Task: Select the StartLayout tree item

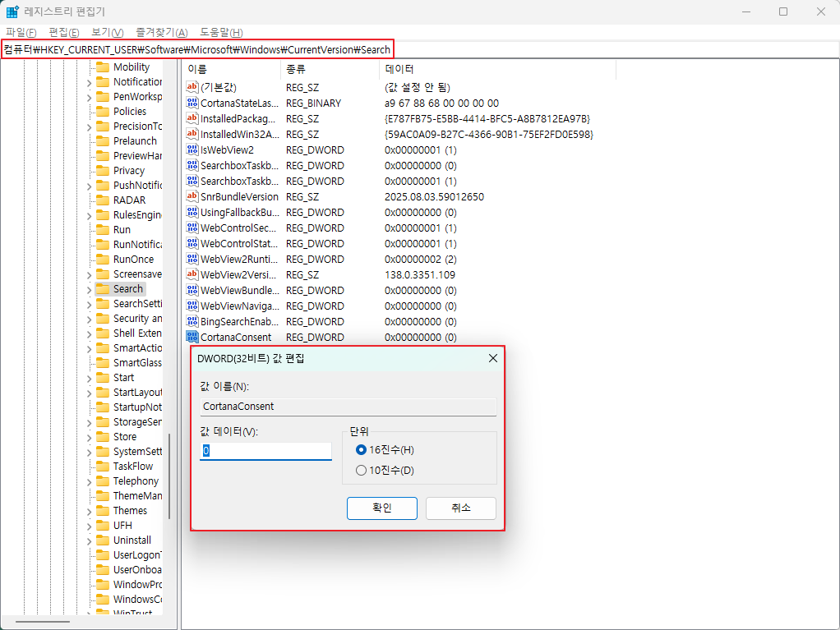Action: [137, 393]
